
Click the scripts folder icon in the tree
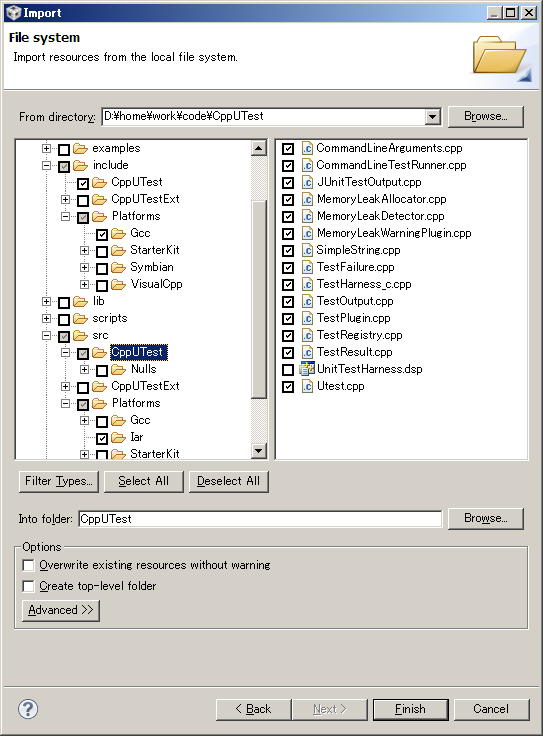pyautogui.click(x=81, y=318)
